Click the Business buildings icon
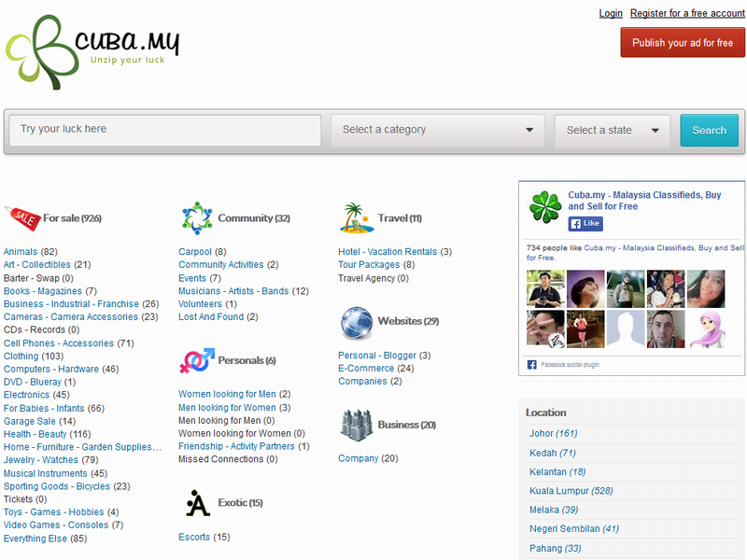Screen dimensions: 747x560 coord(357,425)
